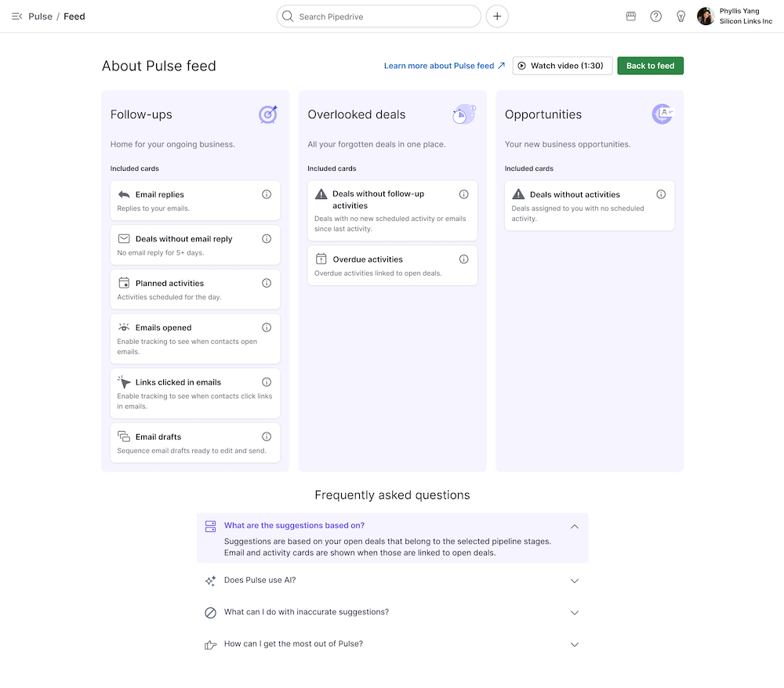Collapse the 'What are the suggestions based on?' FAQ

(574, 526)
